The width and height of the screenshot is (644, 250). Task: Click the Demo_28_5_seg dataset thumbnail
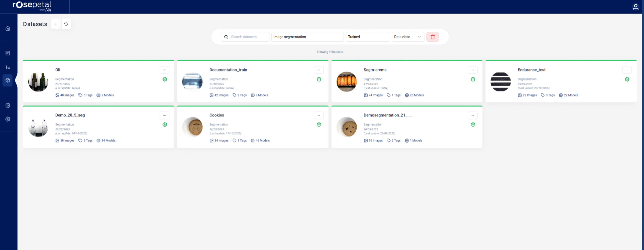[x=38, y=127]
